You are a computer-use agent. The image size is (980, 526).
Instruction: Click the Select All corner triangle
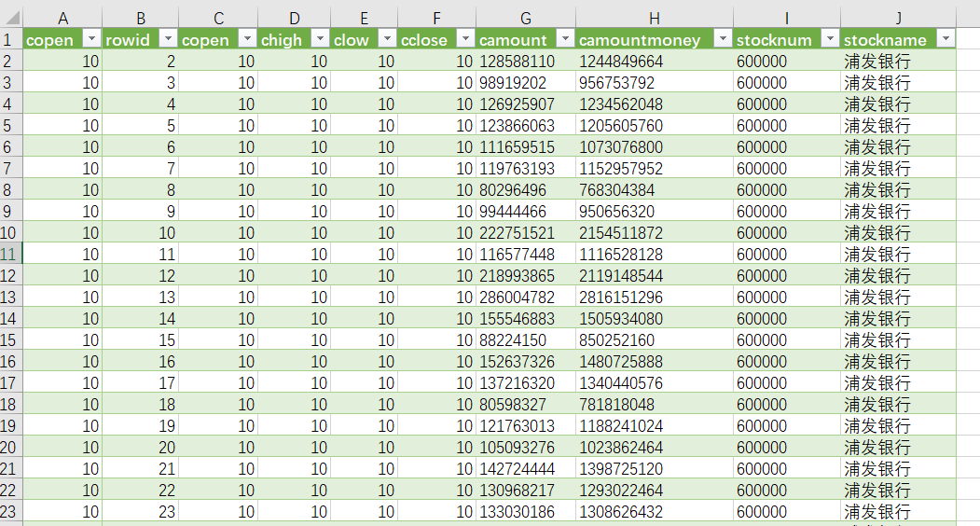12,17
